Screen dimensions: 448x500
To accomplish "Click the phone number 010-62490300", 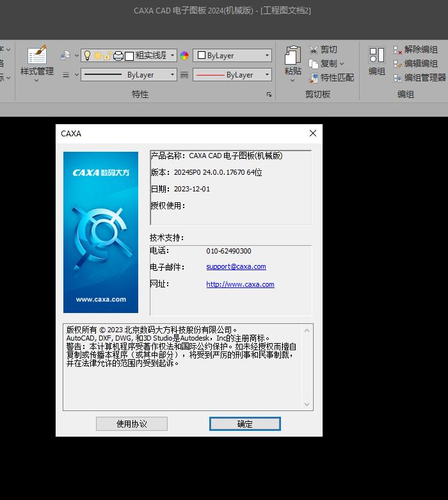I will coord(228,251).
